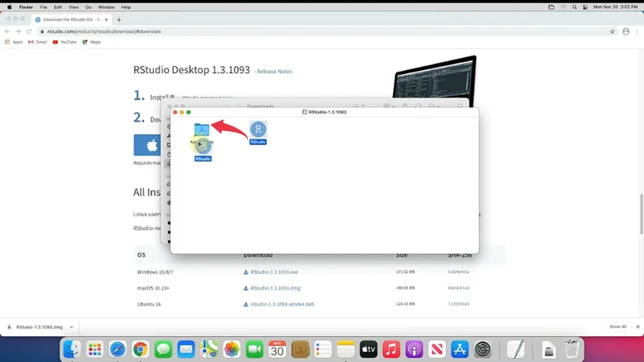Click the Applications folder shortcut icon
This screenshot has height=362, width=644.
(x=201, y=130)
